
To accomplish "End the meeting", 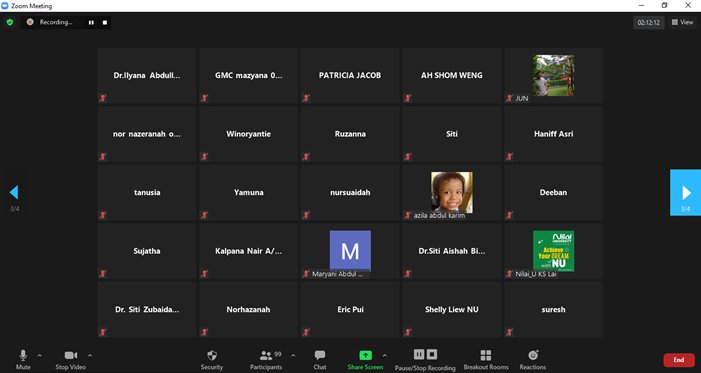I will [x=679, y=360].
